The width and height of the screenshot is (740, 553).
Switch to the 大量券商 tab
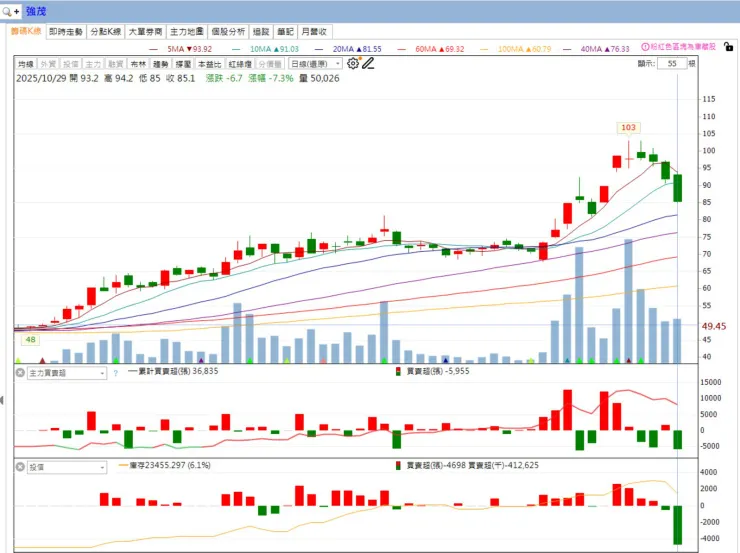(x=145, y=32)
